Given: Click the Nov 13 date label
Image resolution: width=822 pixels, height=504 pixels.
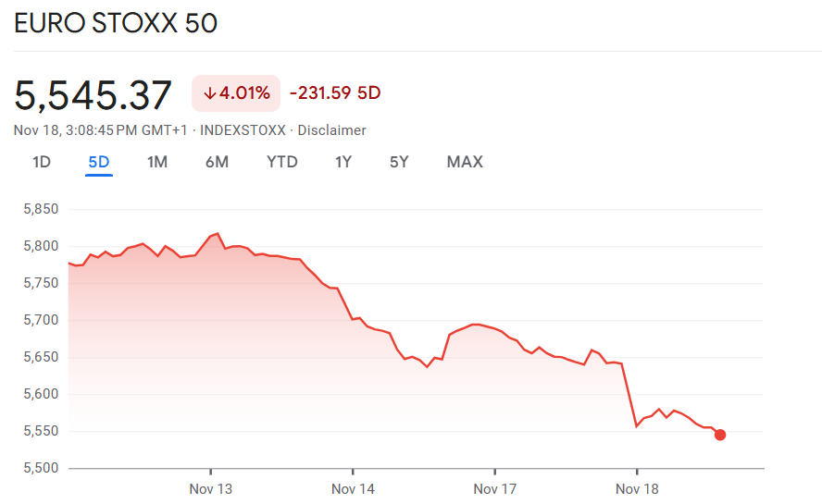Looking at the screenshot, I should tap(210, 488).
